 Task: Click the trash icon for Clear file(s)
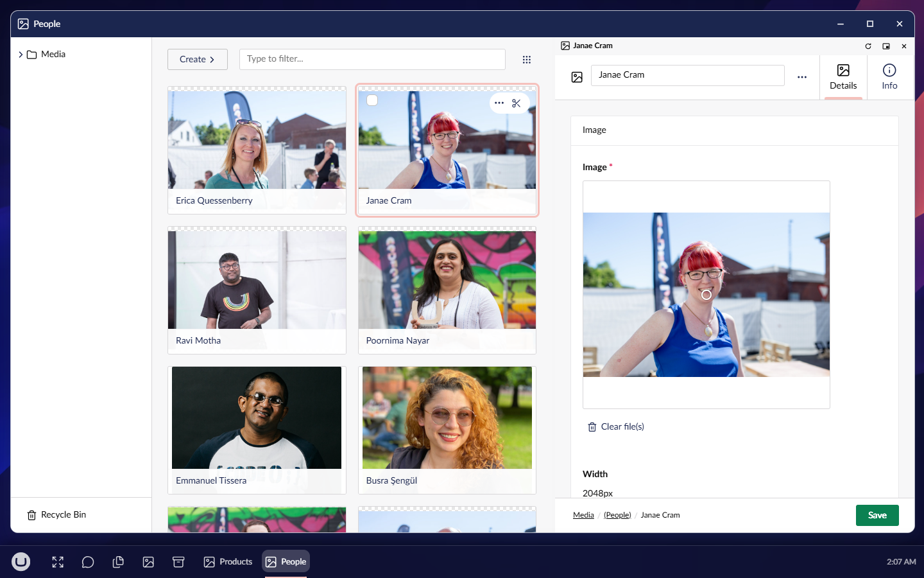592,427
